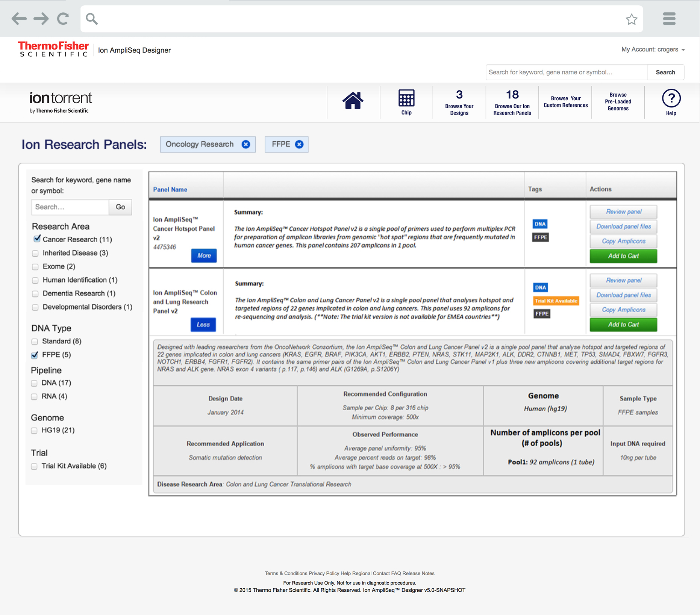This screenshot has height=615, width=700.
Task: Check the DNA pipeline filter
Action: 34,383
